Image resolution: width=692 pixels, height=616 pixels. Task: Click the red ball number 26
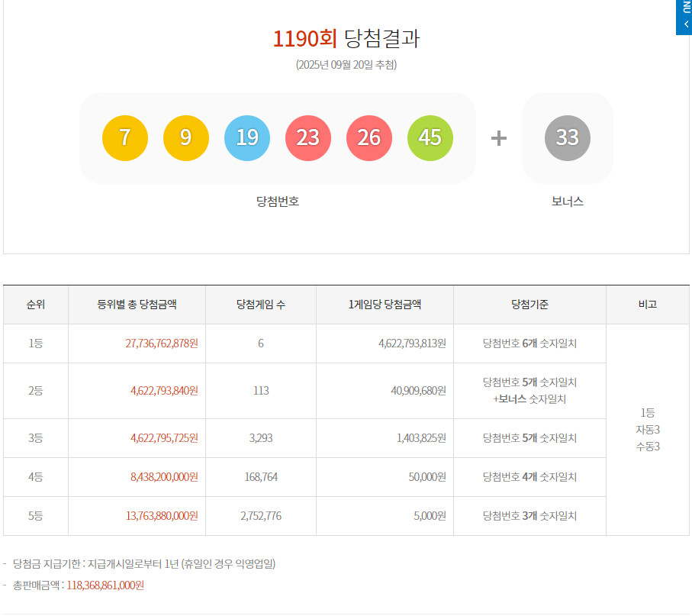click(x=369, y=137)
